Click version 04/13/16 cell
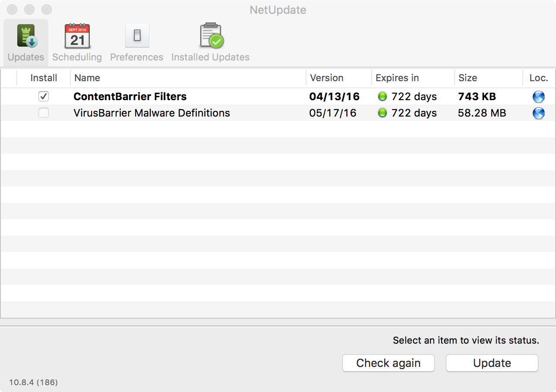This screenshot has width=556, height=392. (x=335, y=97)
